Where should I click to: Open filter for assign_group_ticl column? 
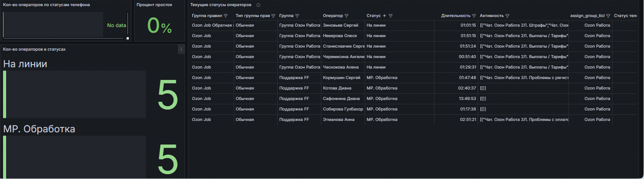[608, 16]
